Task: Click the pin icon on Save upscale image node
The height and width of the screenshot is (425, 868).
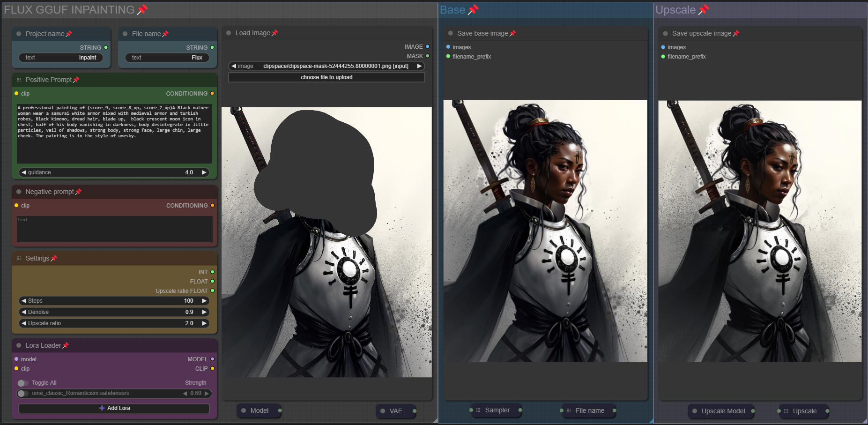Action: pos(736,33)
